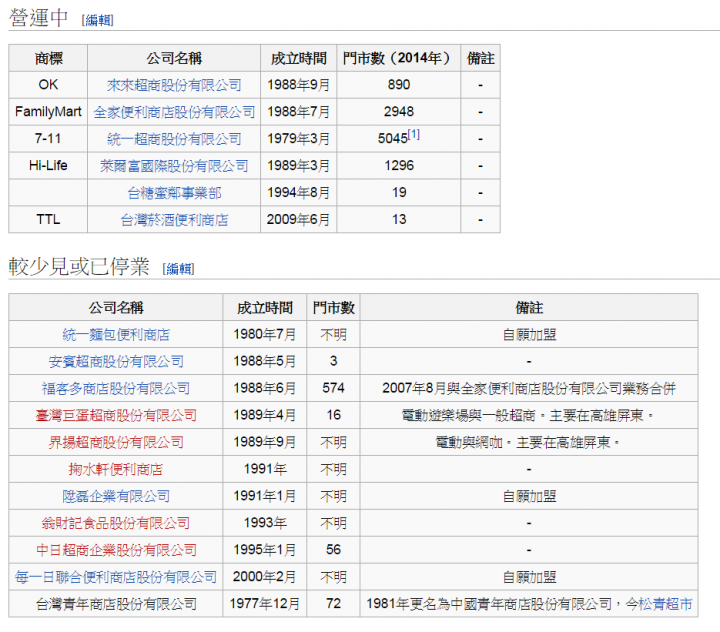720x632 pixels.
Task: Click 編輯 link next to 較少見或已停業 heading
Action: point(178,269)
